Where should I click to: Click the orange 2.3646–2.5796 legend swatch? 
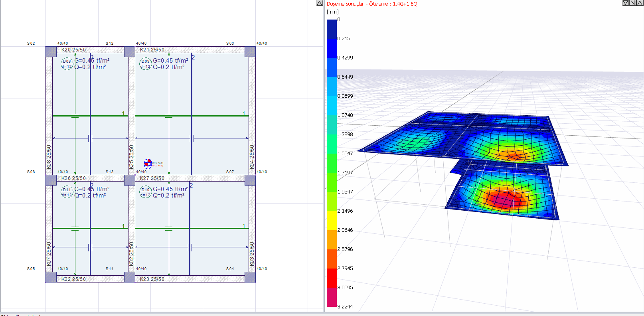pos(332,239)
